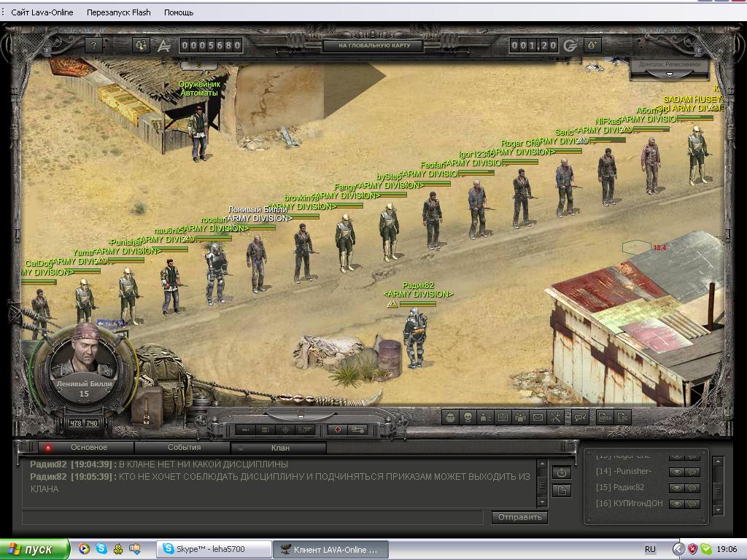This screenshot has height=560, width=747.
Task: Open the money exchange icon beside silver counter
Action: pyautogui.click(x=141, y=45)
